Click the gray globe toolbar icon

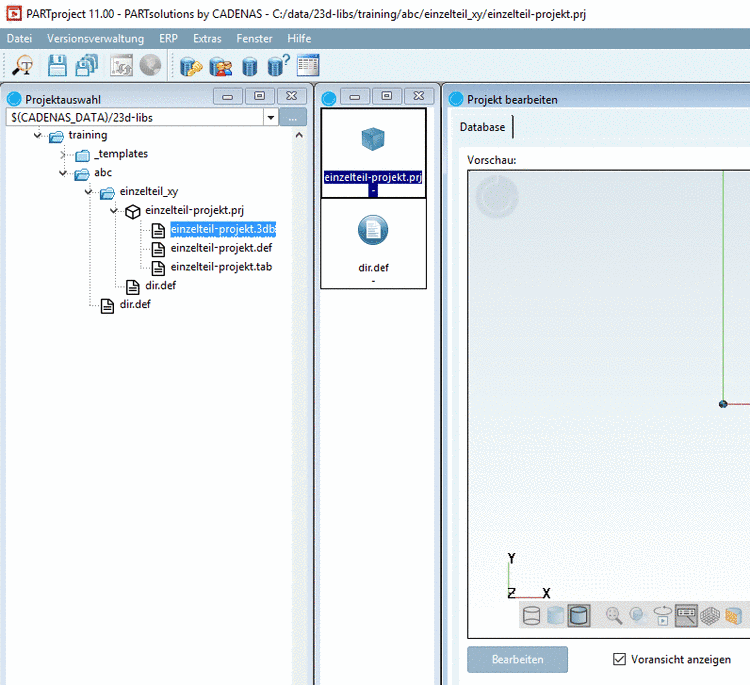point(150,65)
